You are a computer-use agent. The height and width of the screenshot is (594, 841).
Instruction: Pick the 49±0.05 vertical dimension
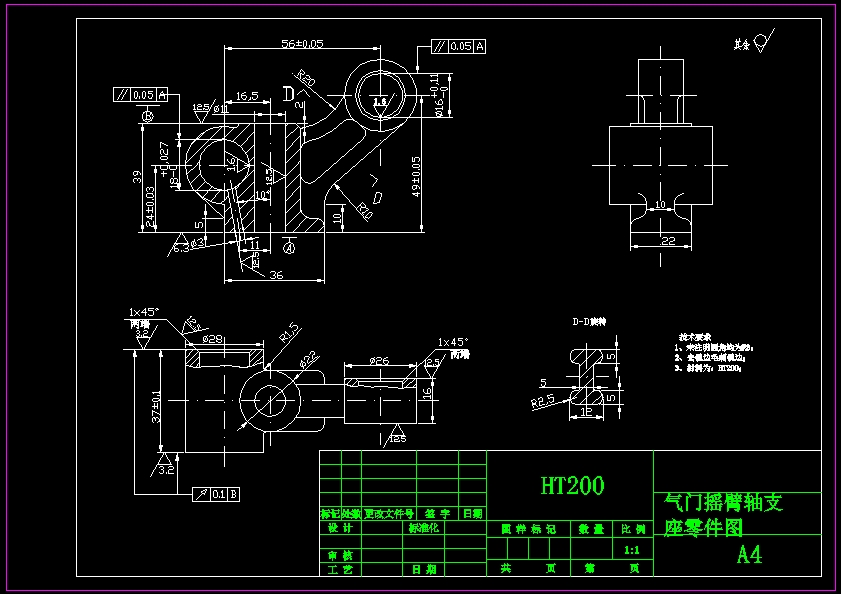[416, 177]
